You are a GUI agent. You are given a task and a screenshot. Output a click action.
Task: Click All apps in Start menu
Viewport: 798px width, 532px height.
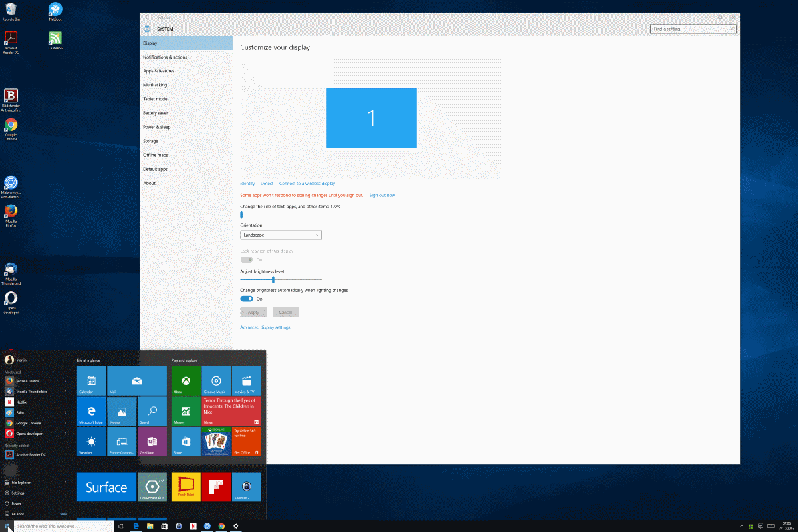18,514
